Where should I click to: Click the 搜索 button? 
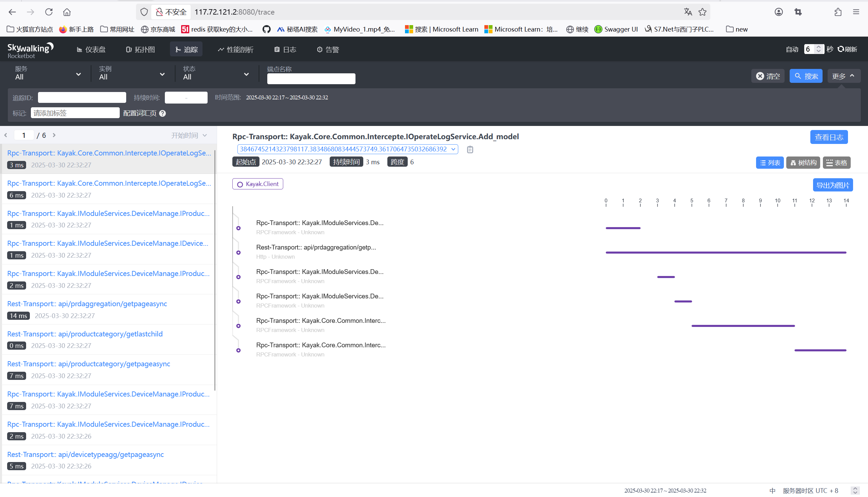click(806, 76)
